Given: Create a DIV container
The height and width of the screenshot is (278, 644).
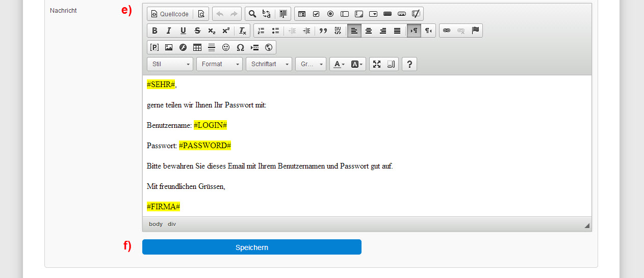Looking at the screenshot, I should (x=338, y=31).
